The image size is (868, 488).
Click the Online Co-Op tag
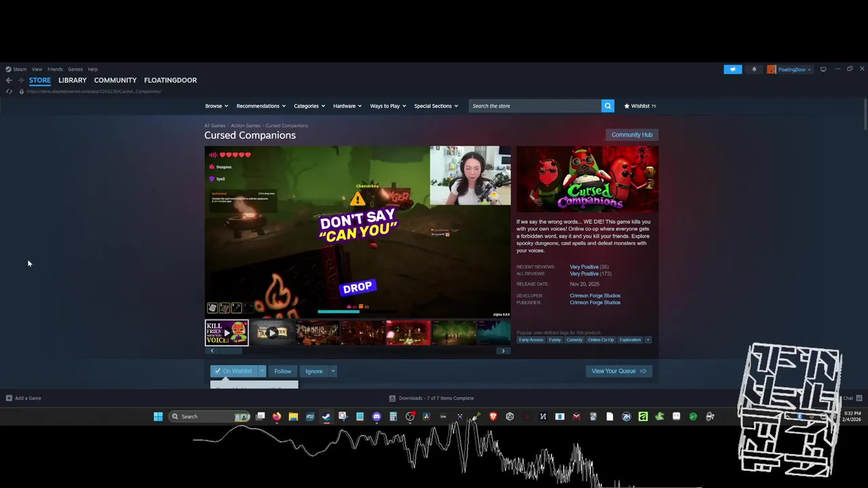tap(601, 340)
